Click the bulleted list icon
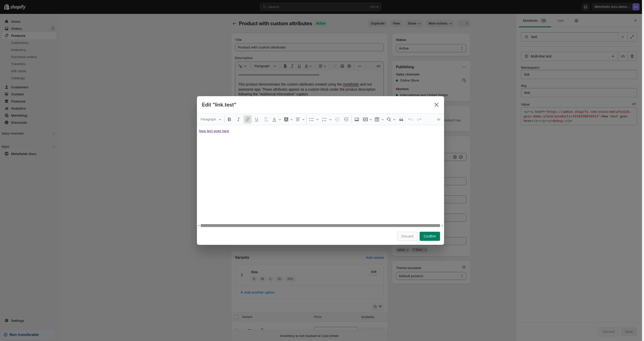The height and width of the screenshot is (341, 644). pyautogui.click(x=311, y=119)
